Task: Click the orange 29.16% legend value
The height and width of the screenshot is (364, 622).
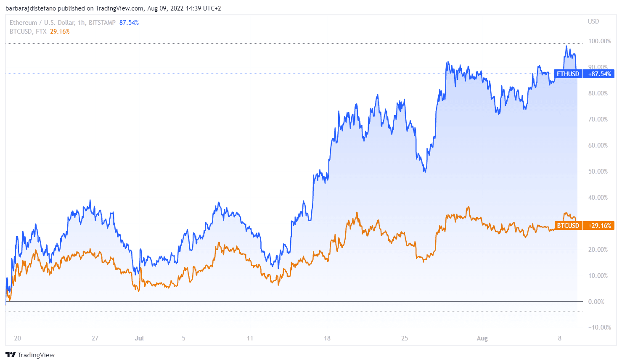Action: tap(60, 32)
